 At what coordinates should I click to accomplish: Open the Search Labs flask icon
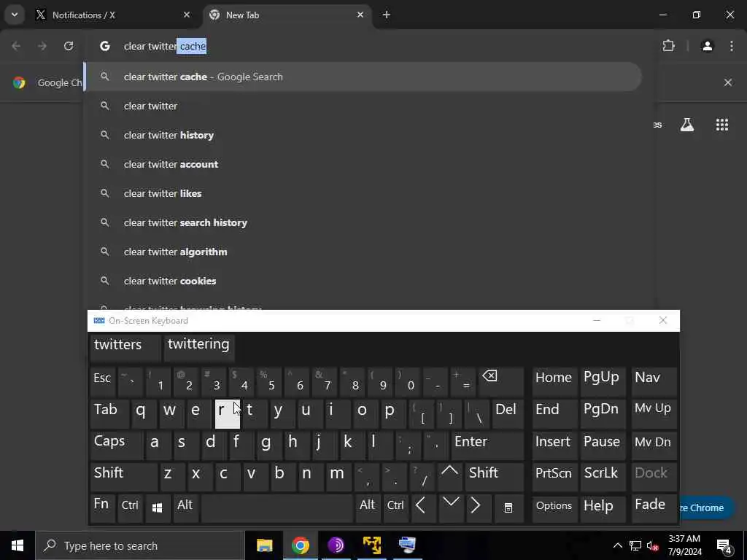[x=687, y=125]
